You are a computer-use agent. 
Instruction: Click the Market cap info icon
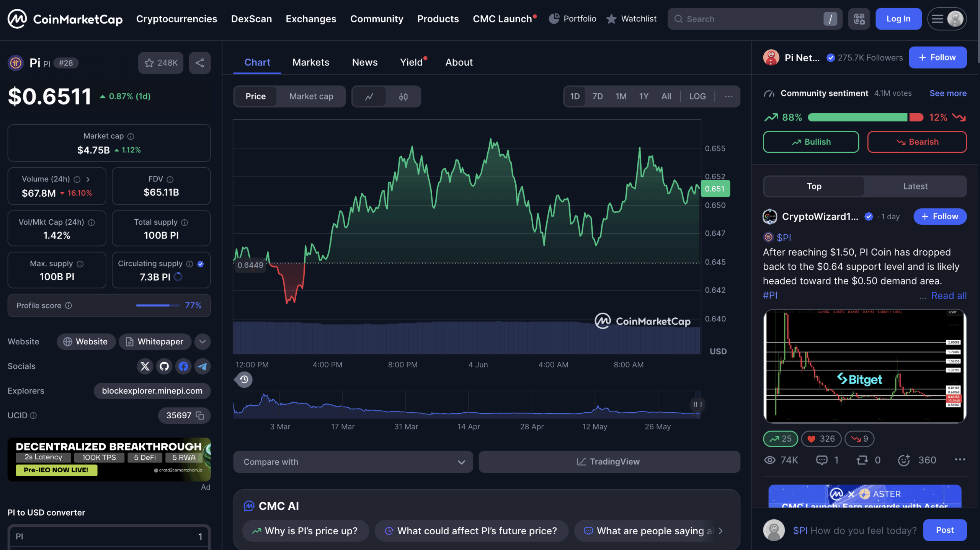[131, 136]
